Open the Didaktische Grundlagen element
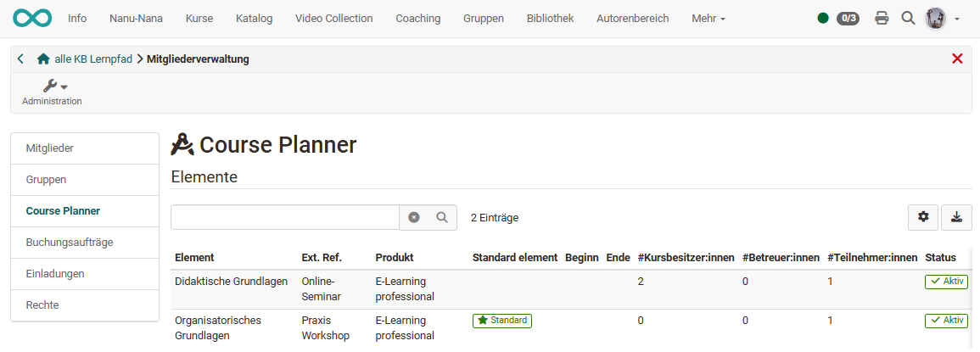 [232, 281]
